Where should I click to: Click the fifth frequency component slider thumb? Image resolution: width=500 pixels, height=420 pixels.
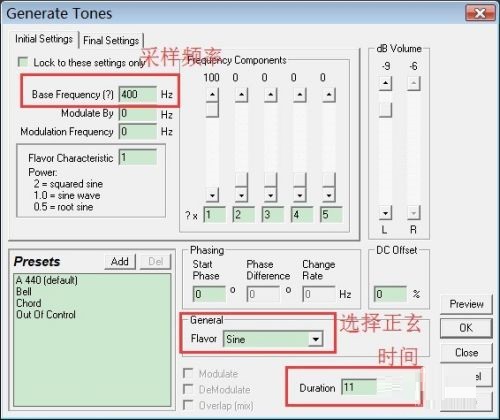click(329, 180)
